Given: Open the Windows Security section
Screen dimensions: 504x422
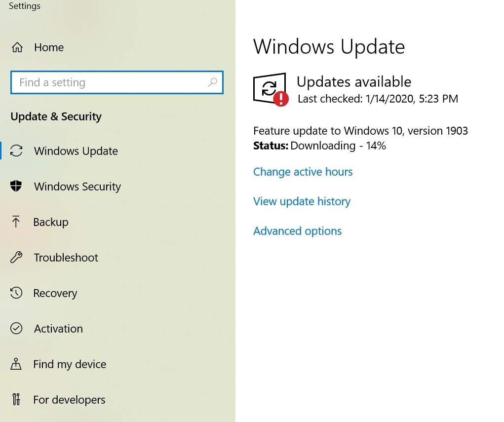Looking at the screenshot, I should 78,187.
